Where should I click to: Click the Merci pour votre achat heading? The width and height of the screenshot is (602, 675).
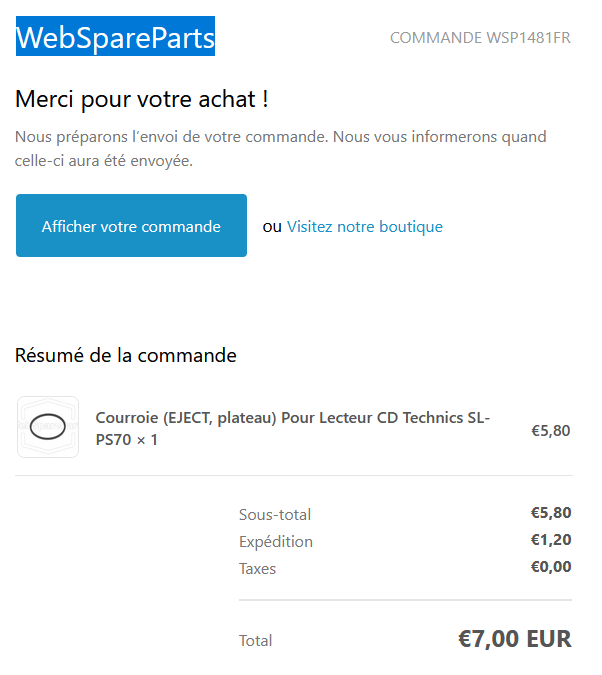click(142, 99)
